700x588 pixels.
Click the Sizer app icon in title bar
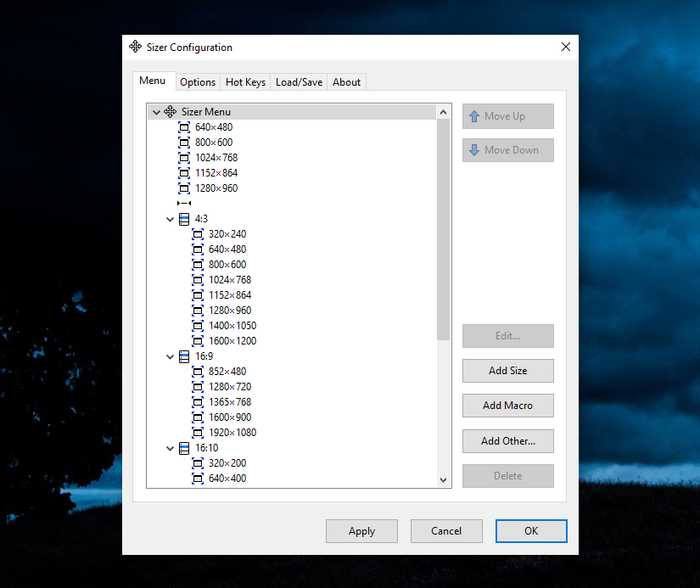coord(135,47)
